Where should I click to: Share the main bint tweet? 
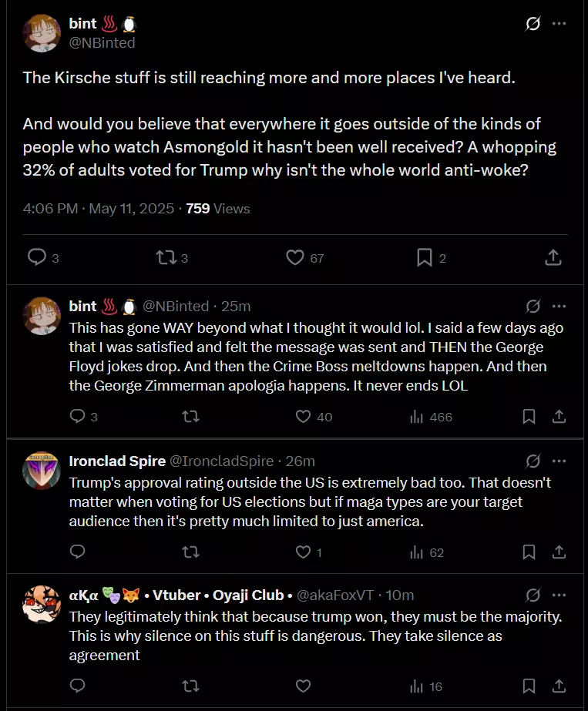[x=553, y=257]
